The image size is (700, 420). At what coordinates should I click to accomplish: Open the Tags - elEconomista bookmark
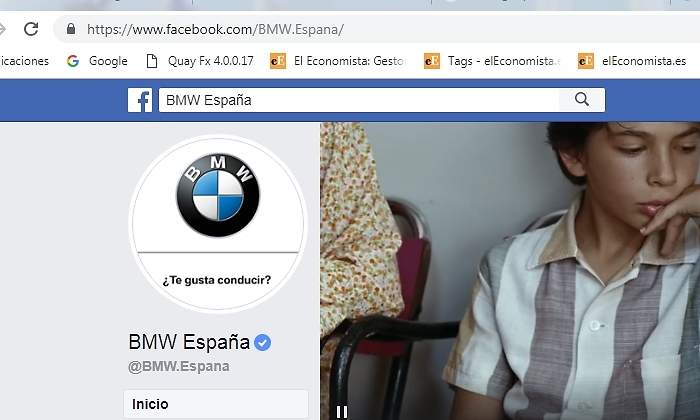click(x=492, y=61)
